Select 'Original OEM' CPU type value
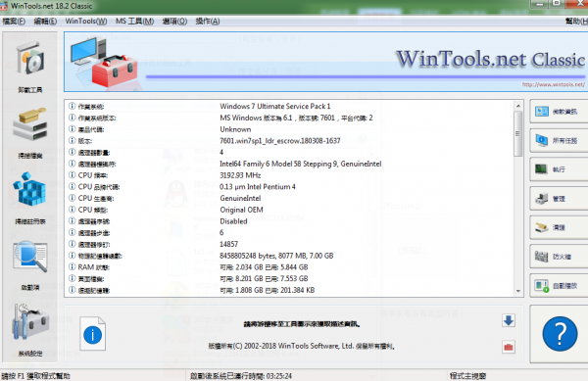 [241, 210]
